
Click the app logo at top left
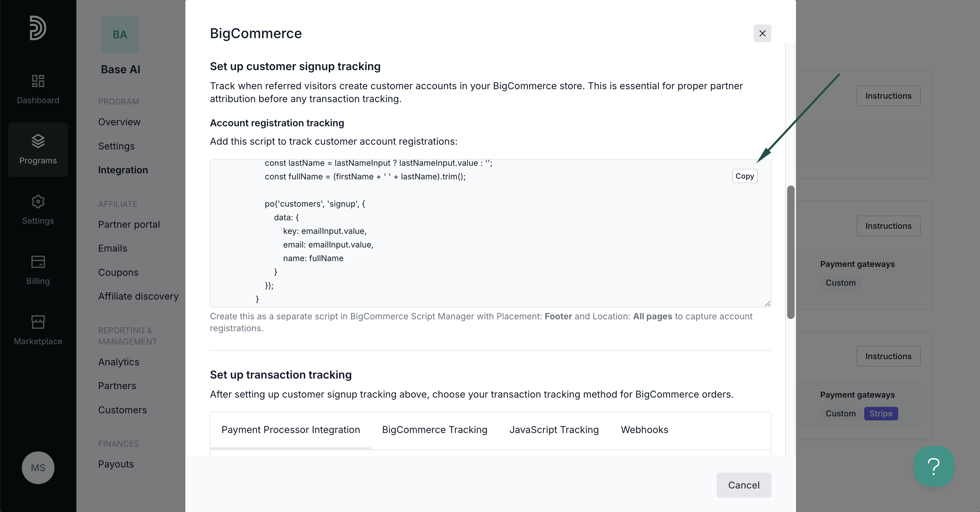pos(38,28)
